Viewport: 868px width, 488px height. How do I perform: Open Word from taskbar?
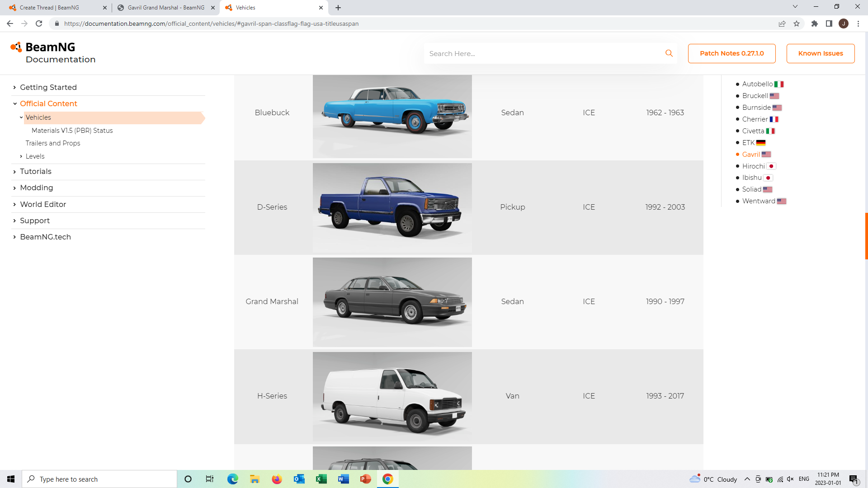(343, 479)
